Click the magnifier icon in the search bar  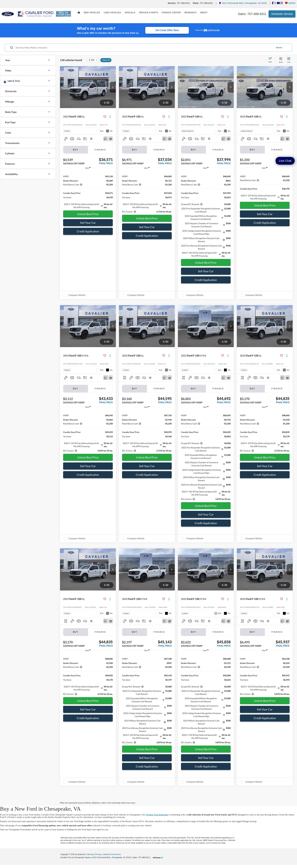pyautogui.click(x=12, y=47)
